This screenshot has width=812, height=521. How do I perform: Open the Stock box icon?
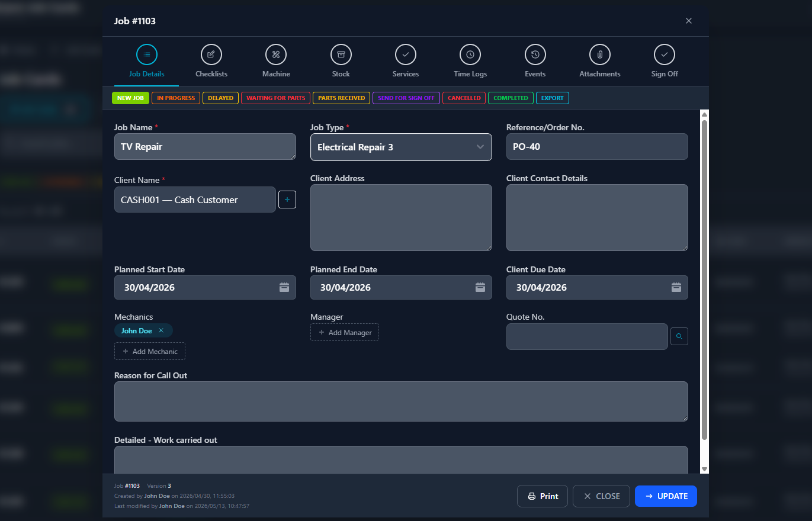[341, 54]
